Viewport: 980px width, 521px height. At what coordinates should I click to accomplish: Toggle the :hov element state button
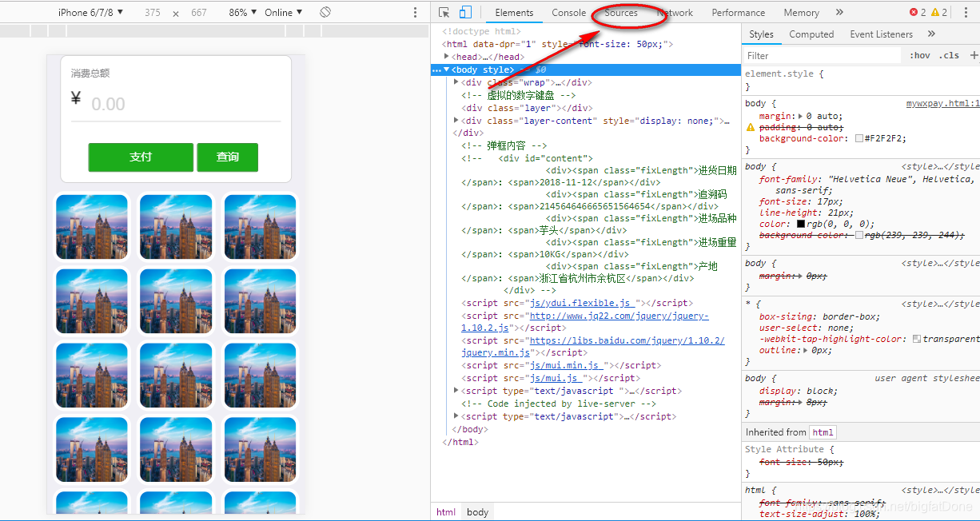tap(920, 55)
